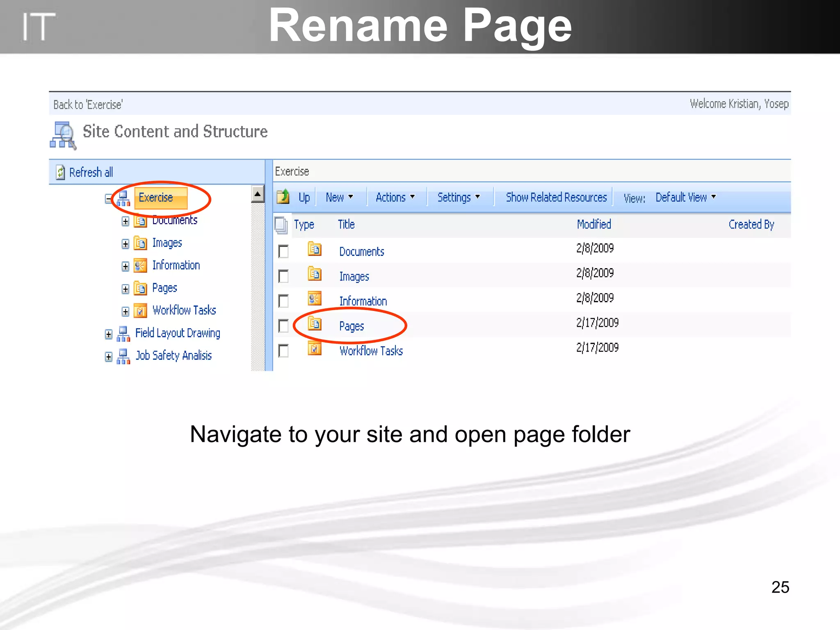Click the Images folder icon in tree
Screen dimensions: 840x630
click(140, 244)
